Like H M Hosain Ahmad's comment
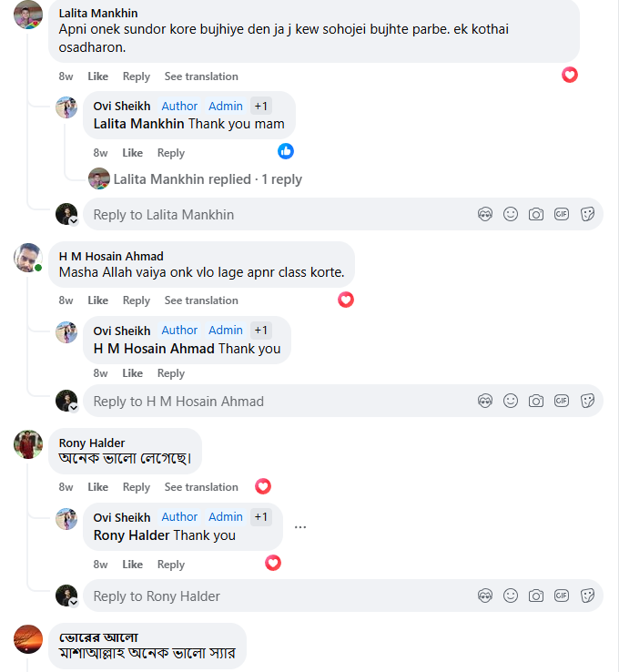This screenshot has width=619, height=672. (x=97, y=300)
